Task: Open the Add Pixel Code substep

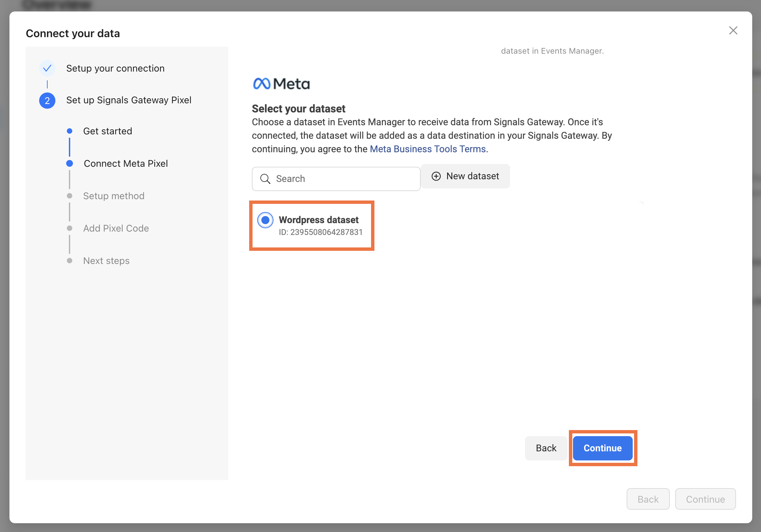Action: click(116, 228)
